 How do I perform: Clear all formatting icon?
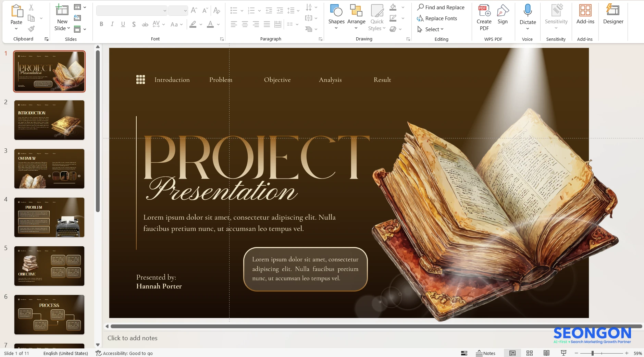216,10
